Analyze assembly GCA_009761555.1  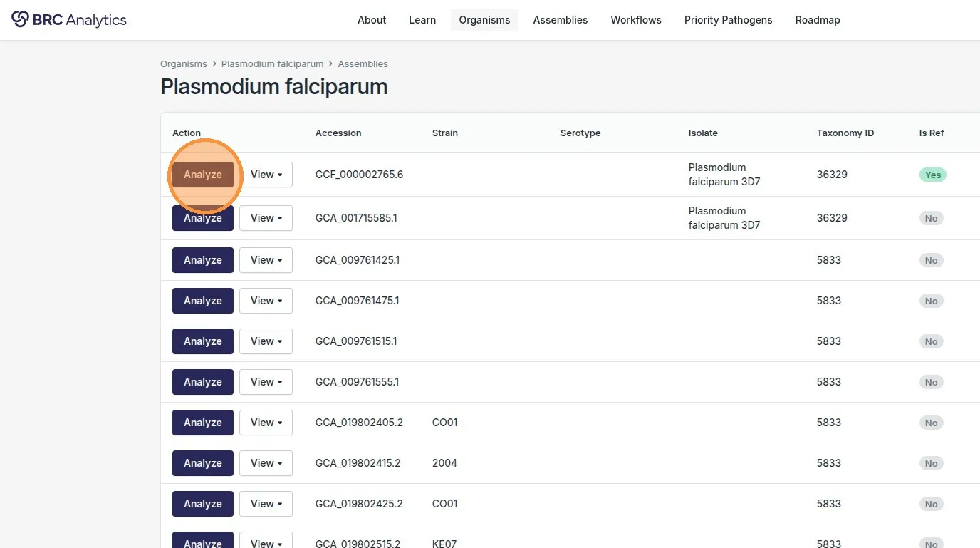coord(203,382)
